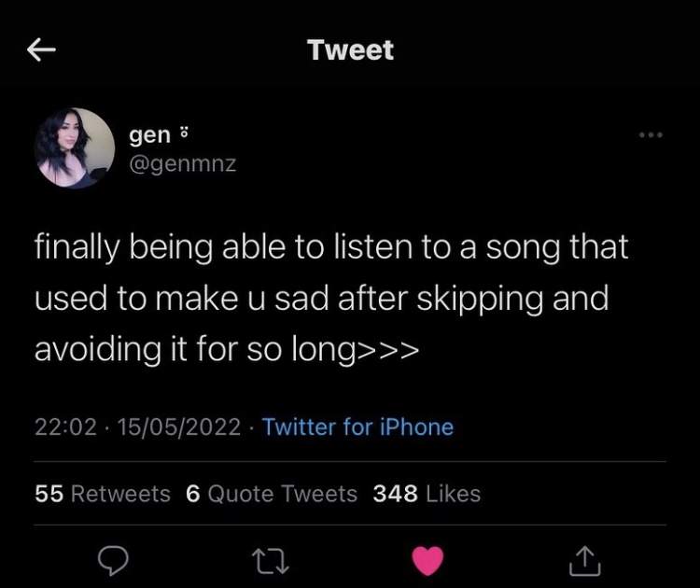700x588 pixels.
Task: Click the 'Twitter for iPhone' source link
Action: tap(357, 427)
